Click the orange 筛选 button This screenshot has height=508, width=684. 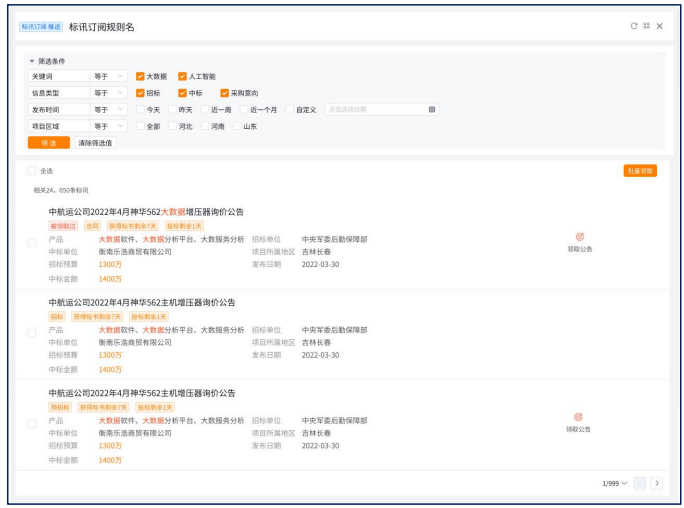click(48, 143)
